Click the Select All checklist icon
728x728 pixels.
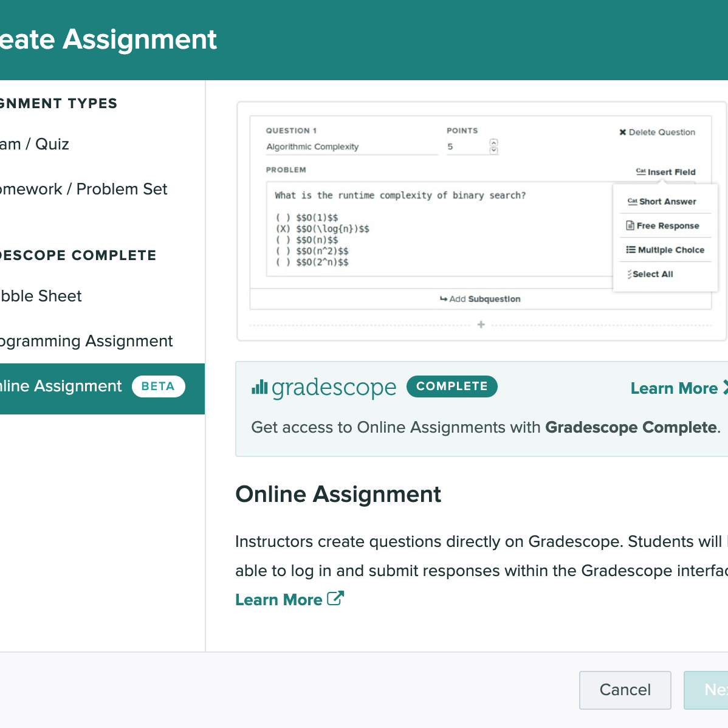630,274
